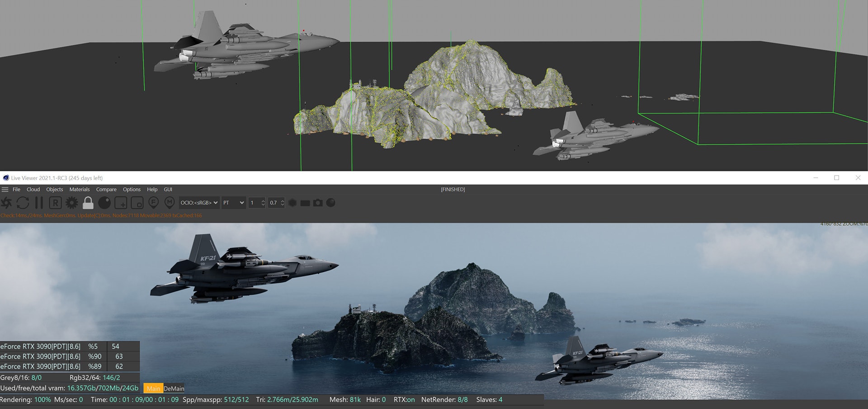Open the PT render kernel dropdown
Viewport: 868px width, 409px height.
(x=233, y=203)
